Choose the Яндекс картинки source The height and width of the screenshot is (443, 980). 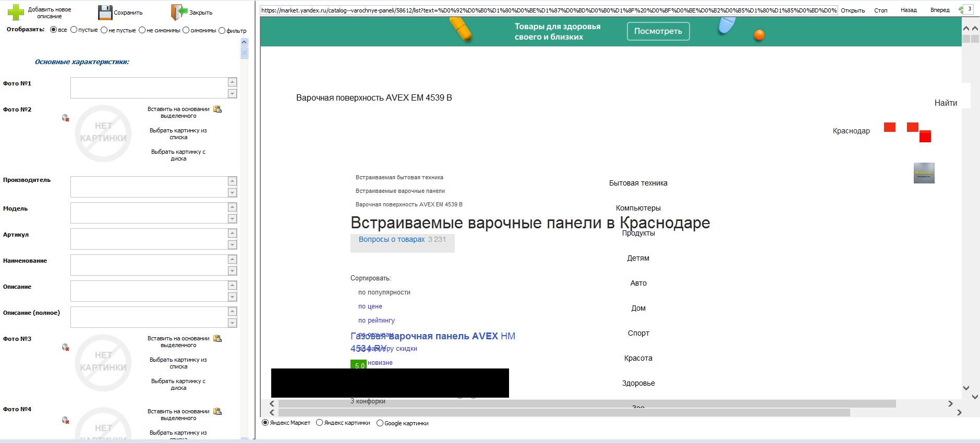click(319, 423)
